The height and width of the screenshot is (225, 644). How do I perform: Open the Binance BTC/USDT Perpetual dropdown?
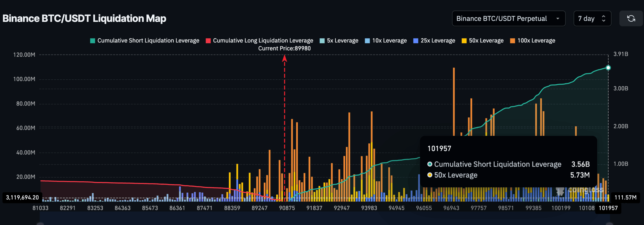coord(508,19)
